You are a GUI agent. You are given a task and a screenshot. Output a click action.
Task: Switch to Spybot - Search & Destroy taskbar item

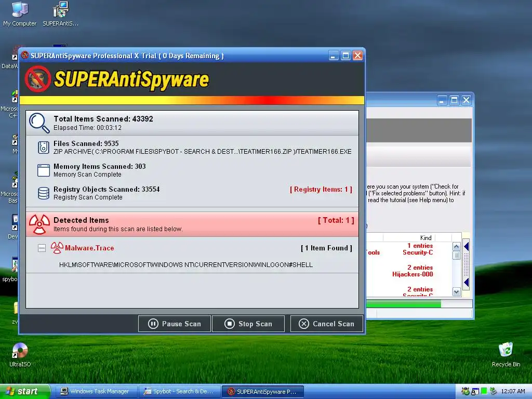pos(179,392)
